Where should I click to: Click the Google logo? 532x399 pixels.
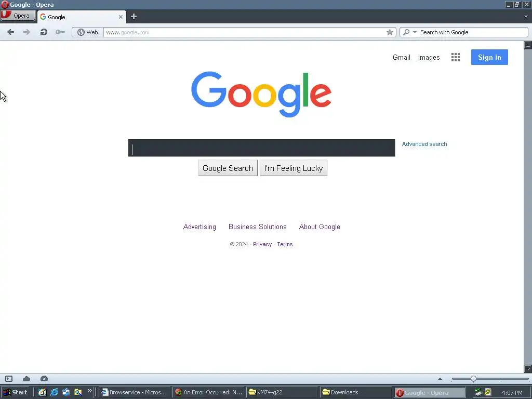click(x=261, y=94)
